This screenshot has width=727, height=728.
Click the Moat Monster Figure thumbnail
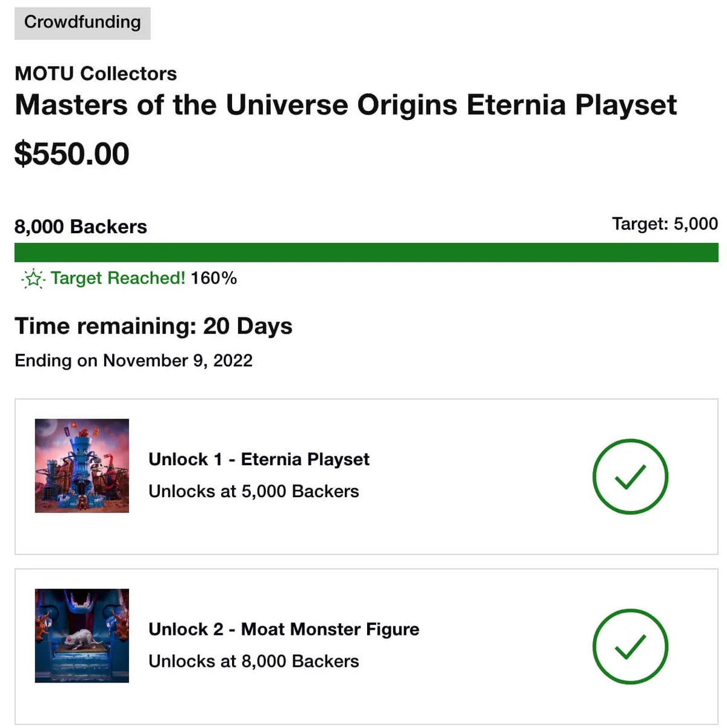point(81,635)
